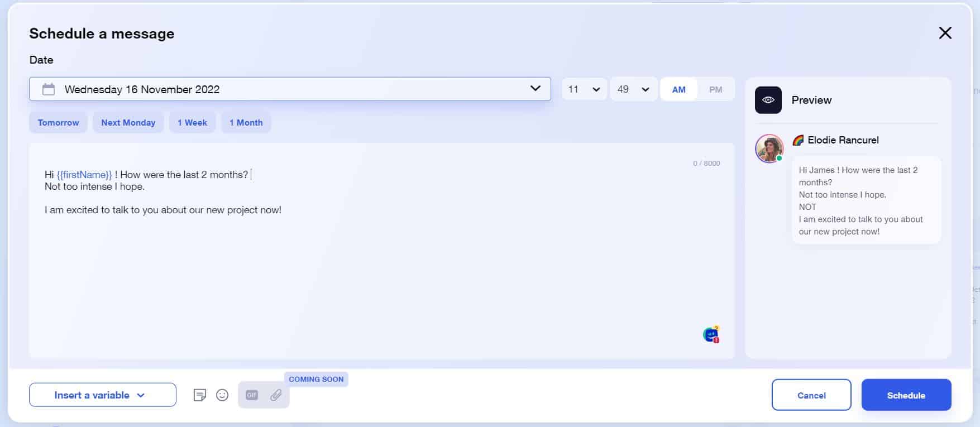Open the minutes dropdown showing 49
The height and width of the screenshot is (427, 980).
(633, 89)
